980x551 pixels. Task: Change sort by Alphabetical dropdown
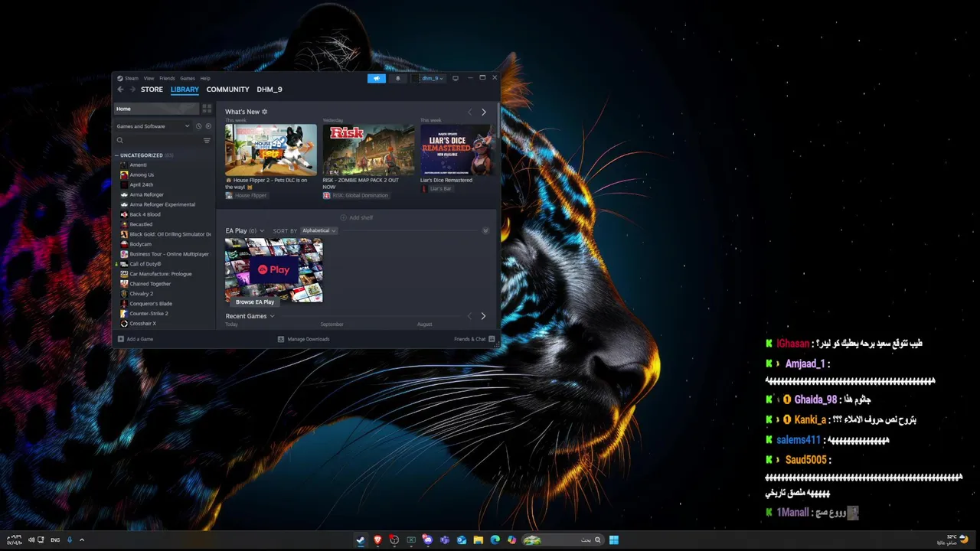(318, 230)
